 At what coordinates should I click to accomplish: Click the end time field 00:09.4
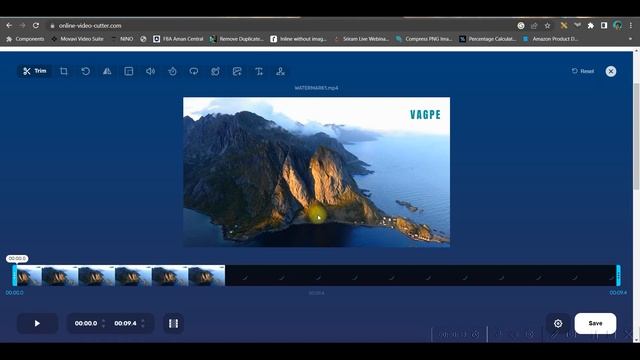click(125, 323)
